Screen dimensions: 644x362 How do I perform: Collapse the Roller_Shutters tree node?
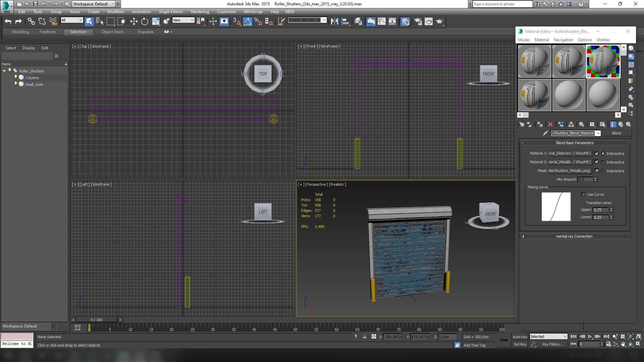tap(4, 71)
